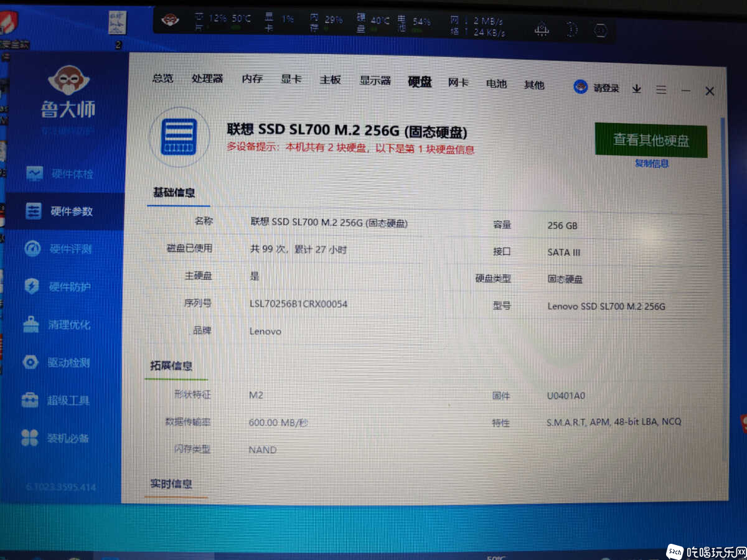This screenshot has width=747, height=560.
Task: Click the 50°C CPU temperature on floating bar
Action: click(242, 19)
